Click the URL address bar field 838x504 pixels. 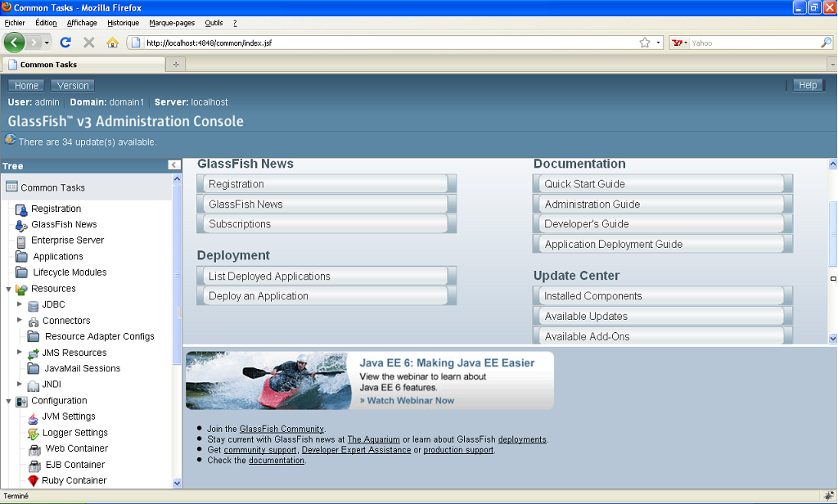click(385, 43)
